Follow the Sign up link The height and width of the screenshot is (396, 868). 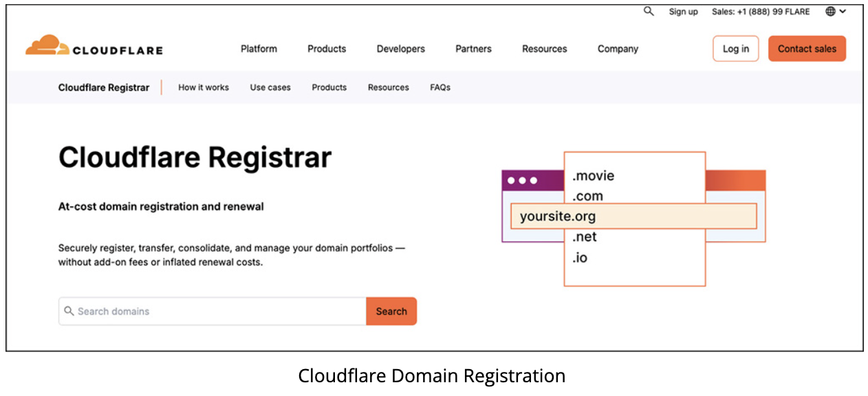(x=683, y=12)
